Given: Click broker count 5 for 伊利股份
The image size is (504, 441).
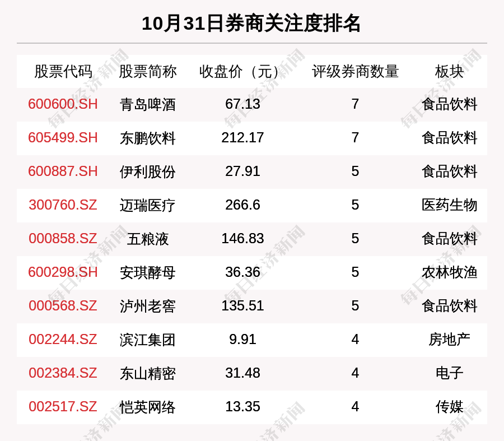Looking at the screenshot, I should tap(355, 171).
